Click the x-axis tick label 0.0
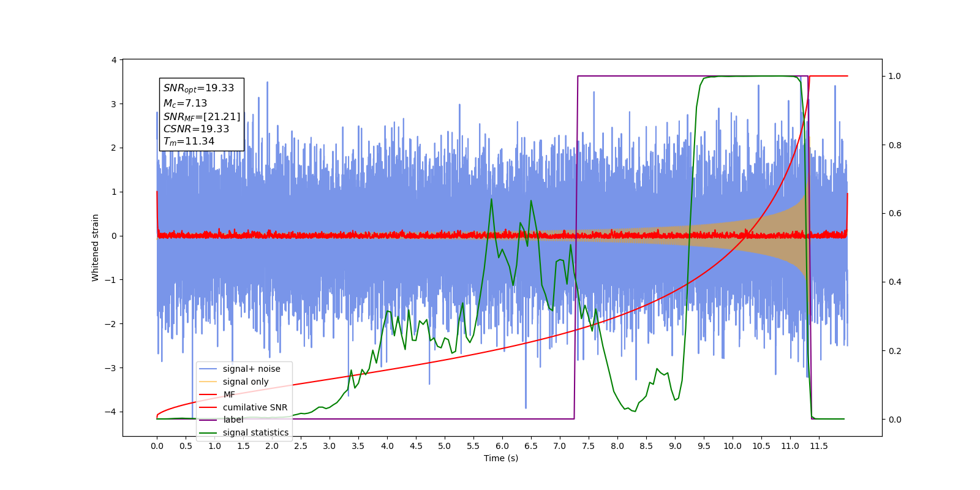 point(157,446)
